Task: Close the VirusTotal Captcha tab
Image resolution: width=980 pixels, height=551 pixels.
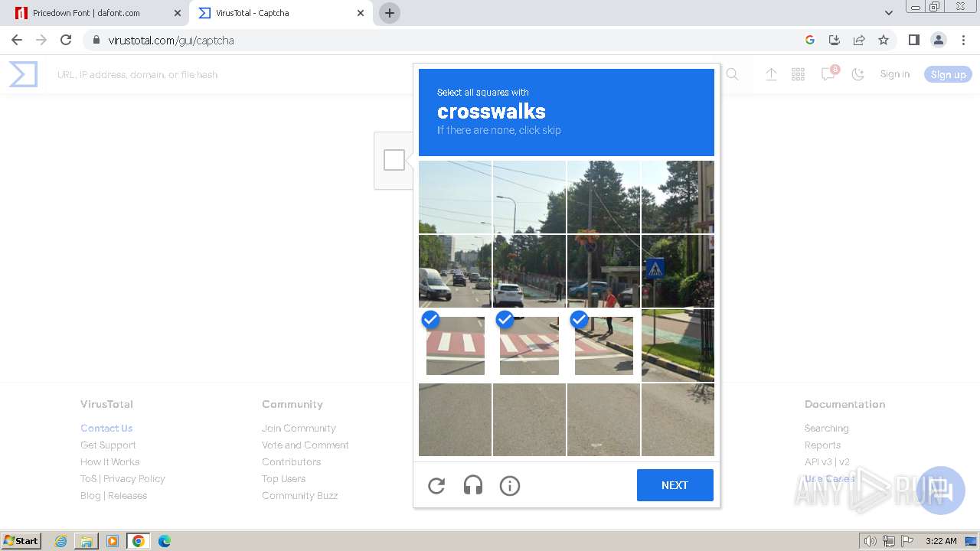Action: pos(361,13)
